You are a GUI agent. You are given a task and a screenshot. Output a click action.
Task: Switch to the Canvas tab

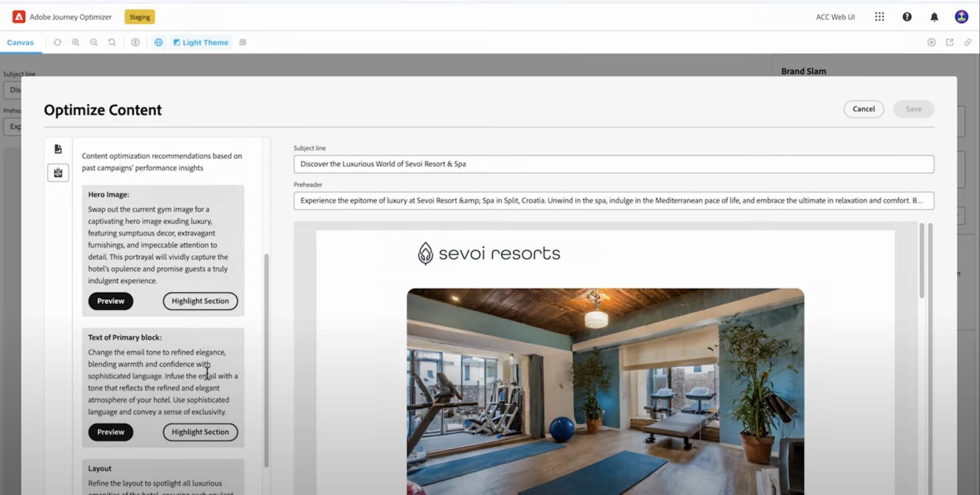[x=20, y=42]
